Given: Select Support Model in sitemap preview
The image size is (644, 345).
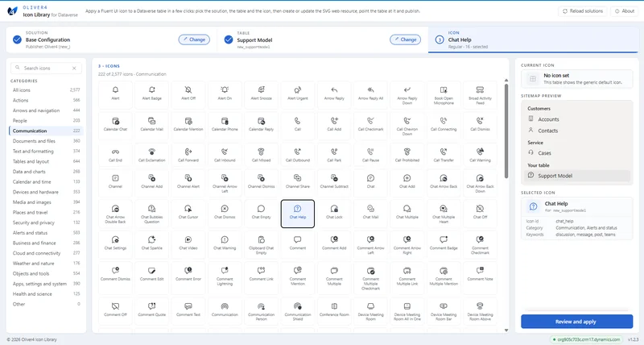Looking at the screenshot, I should click(576, 176).
